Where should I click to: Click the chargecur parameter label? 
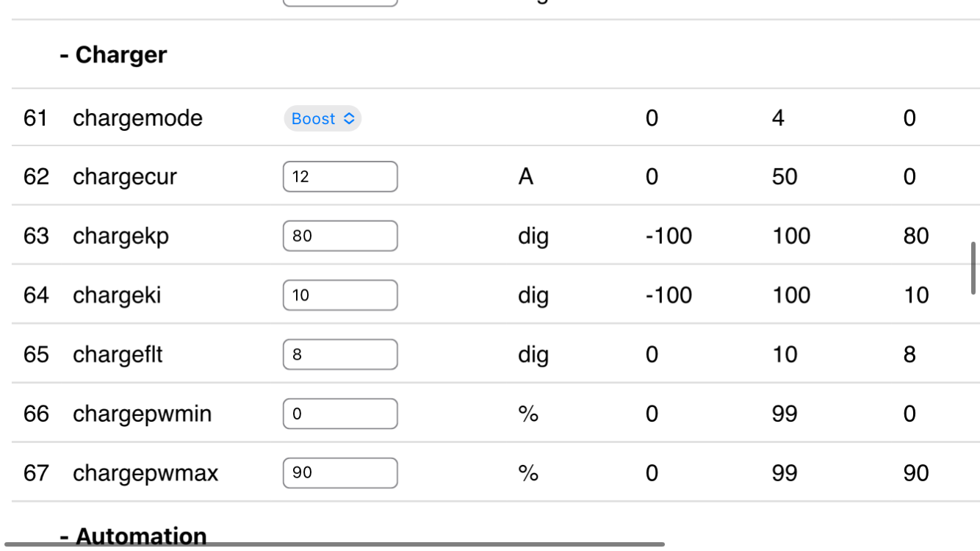(125, 177)
